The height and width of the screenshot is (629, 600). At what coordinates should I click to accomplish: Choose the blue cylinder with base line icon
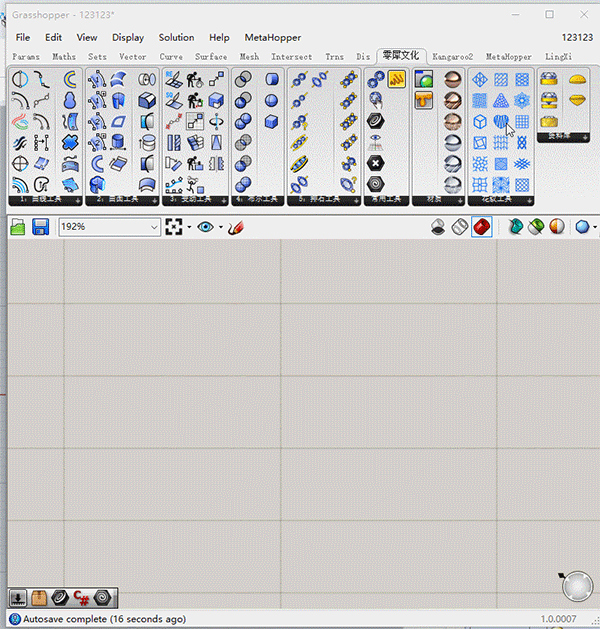(118, 142)
